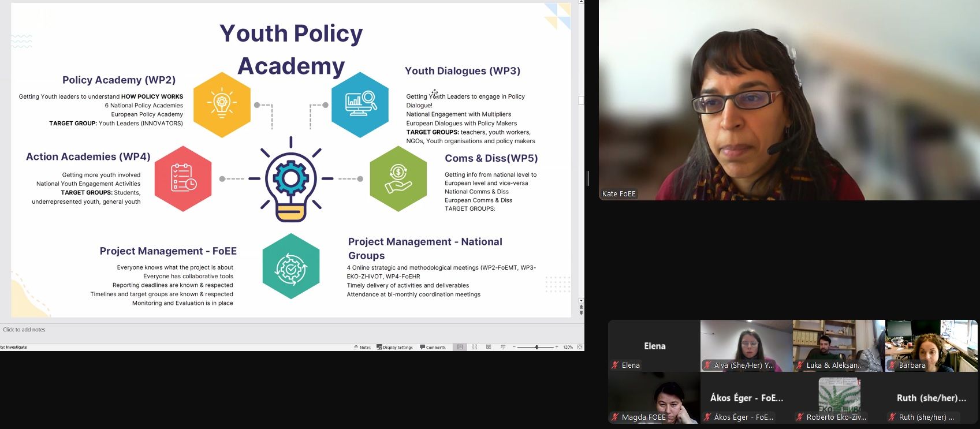Click the central lightbulb with gear graphic
980x429 pixels.
pyautogui.click(x=290, y=180)
